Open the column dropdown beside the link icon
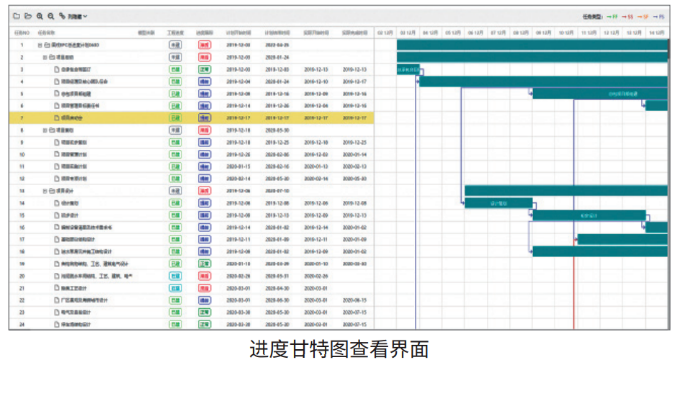This screenshot has width=682, height=394. (x=77, y=16)
